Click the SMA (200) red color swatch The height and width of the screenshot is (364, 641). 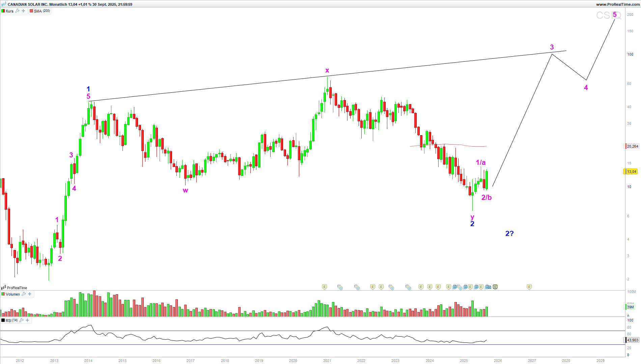point(31,11)
